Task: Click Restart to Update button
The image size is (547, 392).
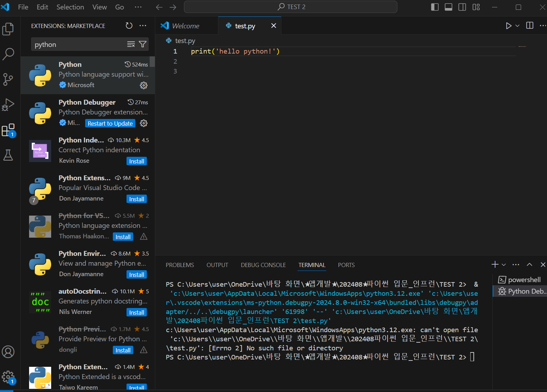Action: point(110,123)
